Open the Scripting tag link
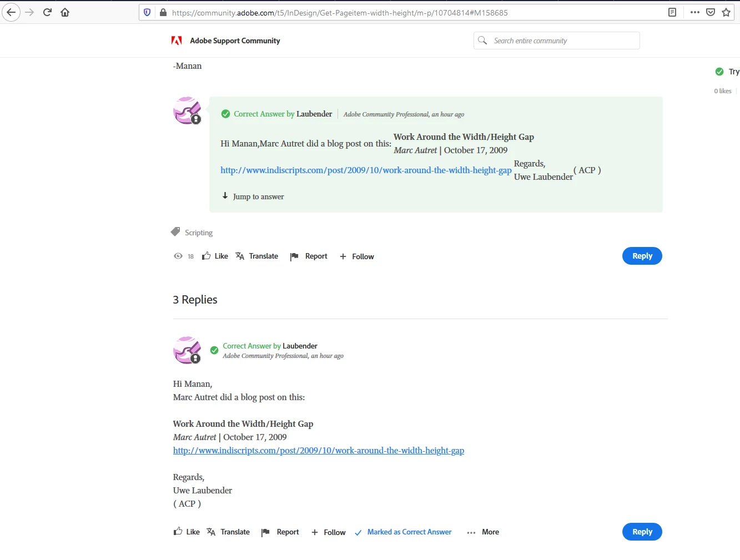Screen dimensions: 740x560 tap(199, 233)
